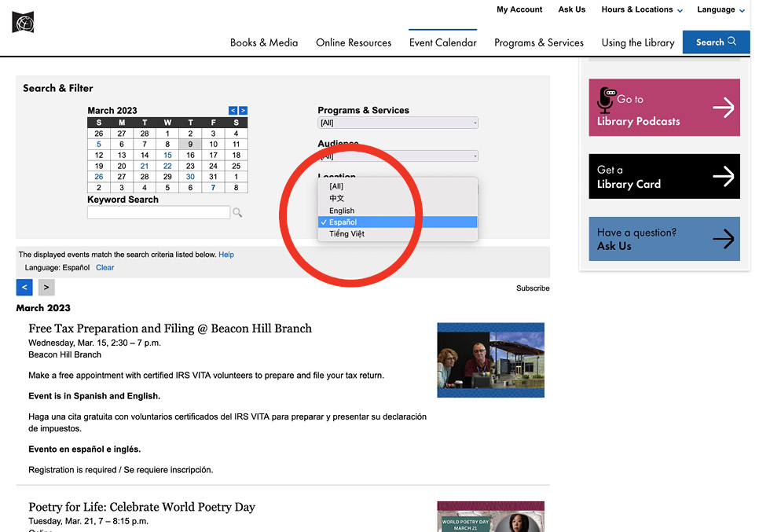759x532 pixels.
Task: Click the blue previous-page arrow button
Action: (x=24, y=287)
